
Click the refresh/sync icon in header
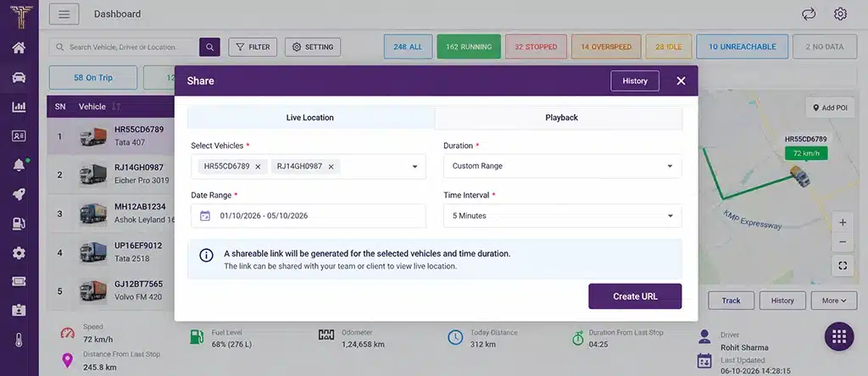pyautogui.click(x=809, y=14)
